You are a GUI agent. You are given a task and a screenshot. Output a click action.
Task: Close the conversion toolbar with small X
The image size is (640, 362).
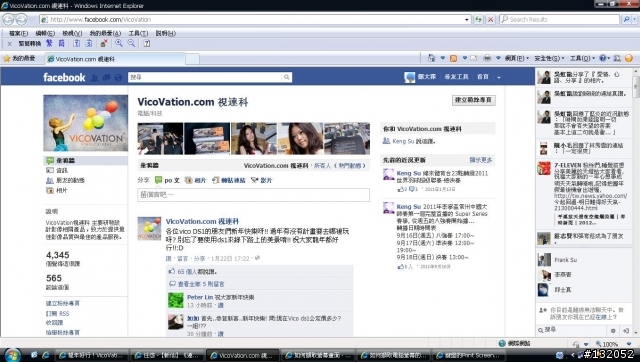9,43
